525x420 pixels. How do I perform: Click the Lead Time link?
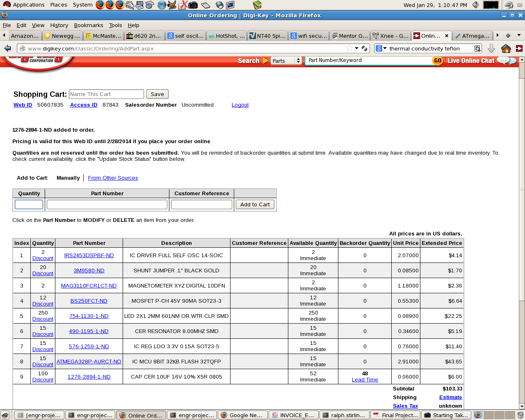click(365, 380)
